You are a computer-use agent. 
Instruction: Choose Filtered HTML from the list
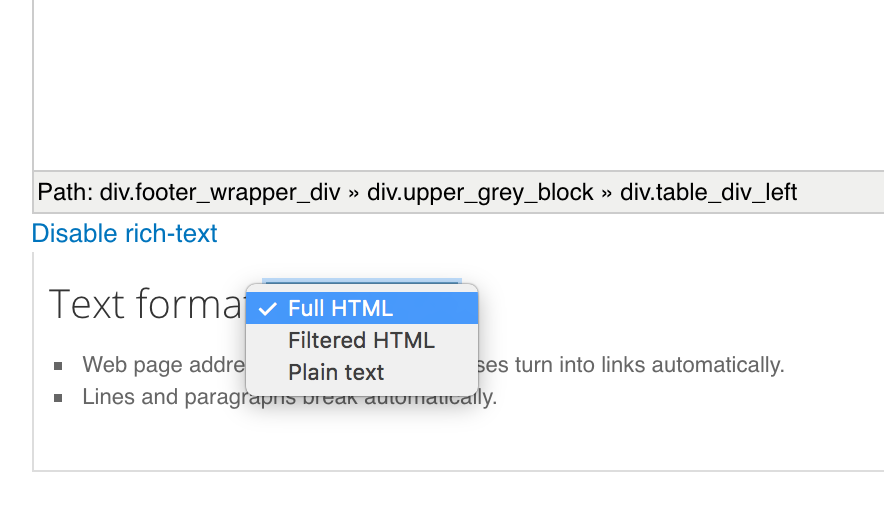pyautogui.click(x=362, y=340)
